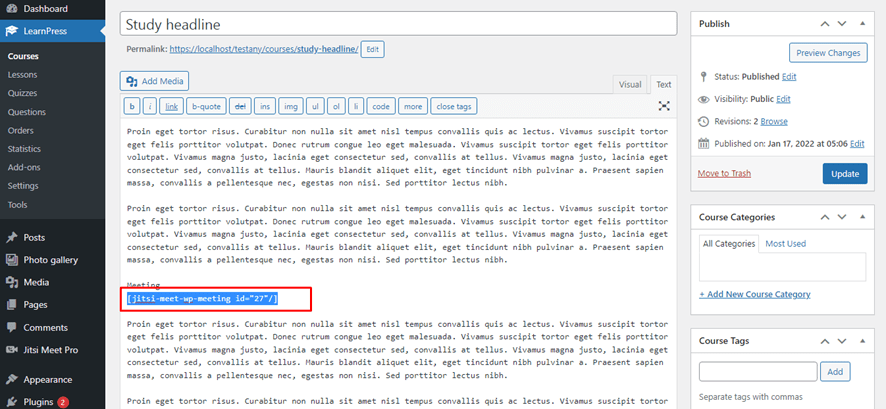Screen dimensions: 886x409
Task: Open Add-ons in LearnPress submenu
Action: [x=24, y=167]
